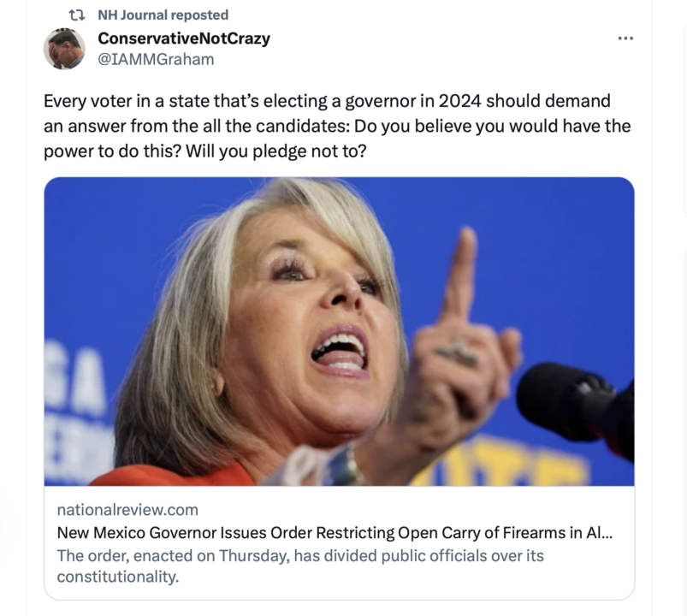The height and width of the screenshot is (616, 687).
Task: Open ConservativeNotCrazy's profile picture
Action: (x=64, y=49)
